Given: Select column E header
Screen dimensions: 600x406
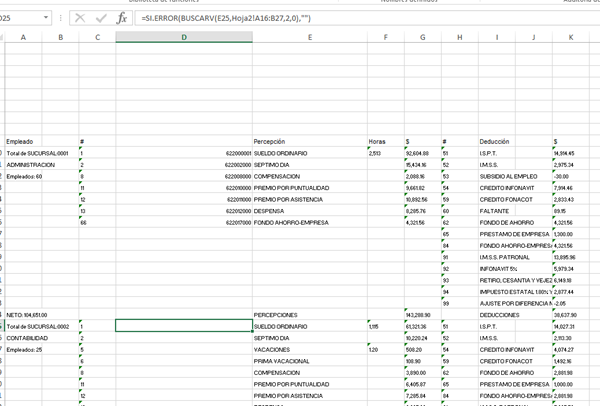Looking at the screenshot, I should point(309,38).
